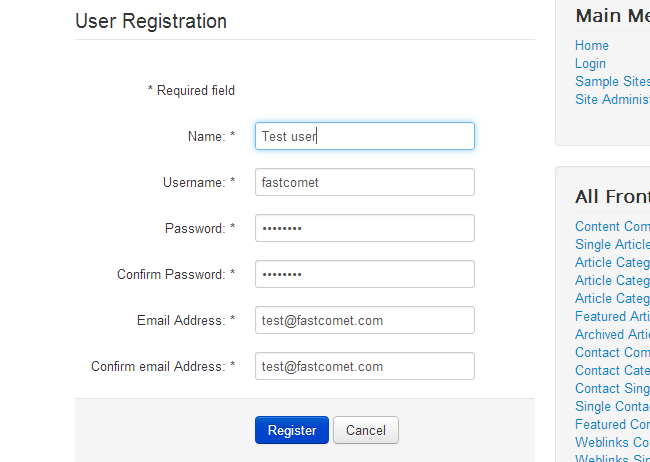Go to the Login menu link
650x462 pixels.
coord(591,63)
